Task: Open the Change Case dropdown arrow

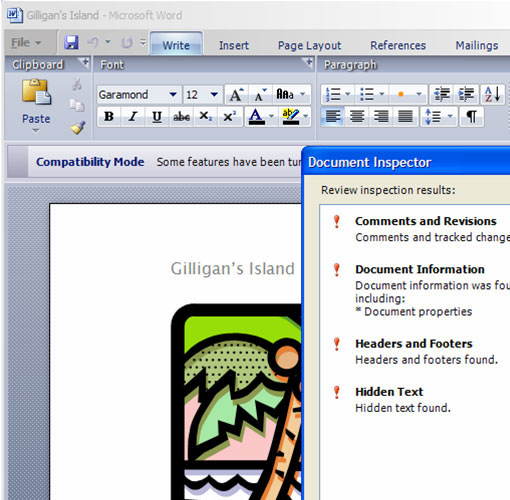Action: (303, 95)
